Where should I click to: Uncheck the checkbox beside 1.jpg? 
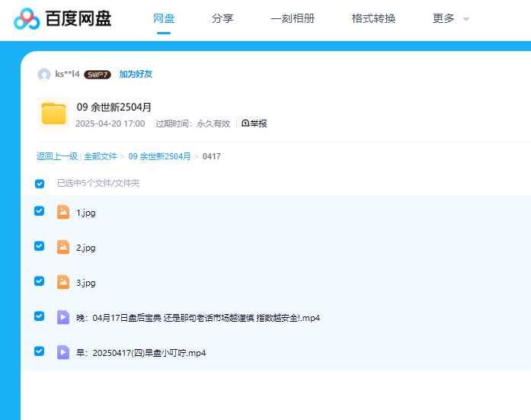tap(40, 211)
